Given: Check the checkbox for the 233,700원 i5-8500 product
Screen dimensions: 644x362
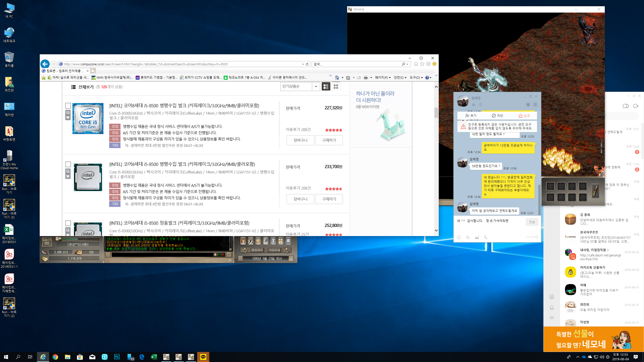Looking at the screenshot, I should pyautogui.click(x=68, y=164).
